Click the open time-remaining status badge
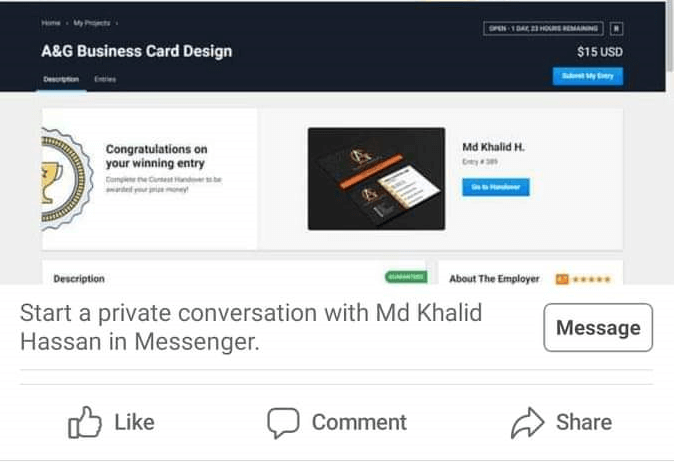 tap(543, 29)
